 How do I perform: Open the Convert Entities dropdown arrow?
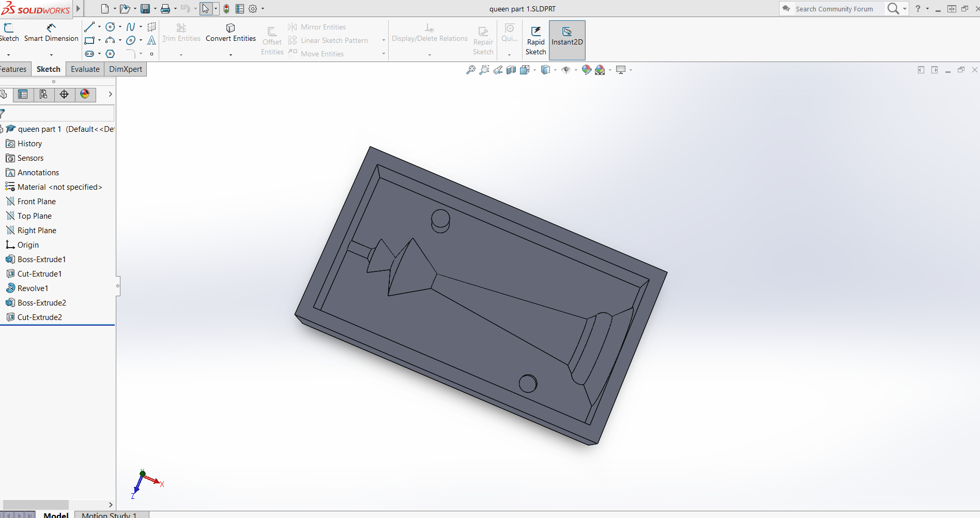point(231,55)
